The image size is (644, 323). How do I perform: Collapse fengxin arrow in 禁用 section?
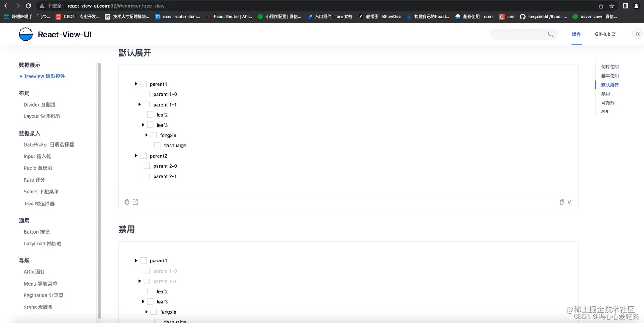pos(147,312)
